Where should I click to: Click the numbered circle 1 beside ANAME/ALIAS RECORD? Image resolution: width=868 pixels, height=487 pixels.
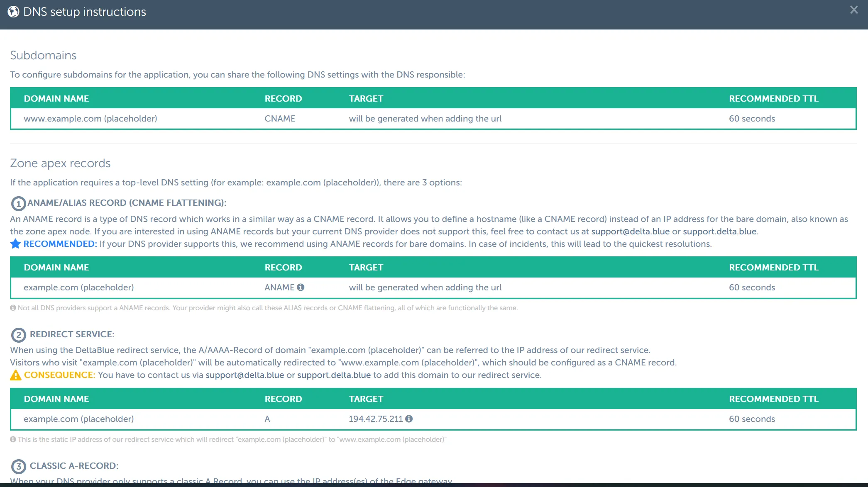click(x=17, y=203)
